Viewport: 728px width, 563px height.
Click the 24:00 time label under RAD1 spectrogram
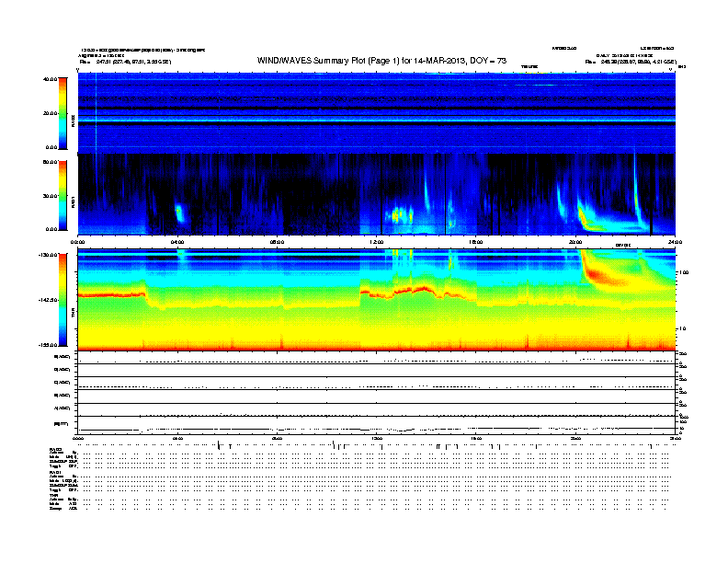675,242
